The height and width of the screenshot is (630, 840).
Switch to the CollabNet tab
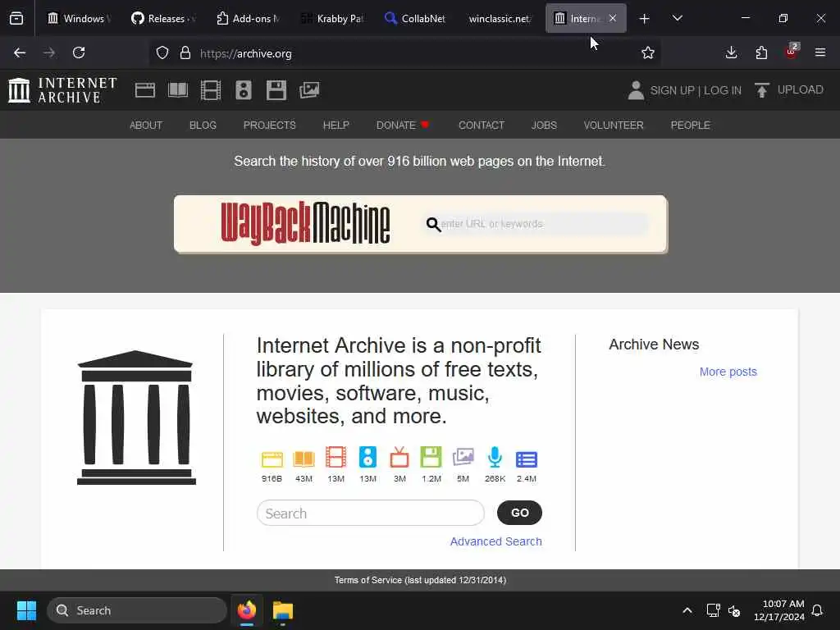(416, 19)
